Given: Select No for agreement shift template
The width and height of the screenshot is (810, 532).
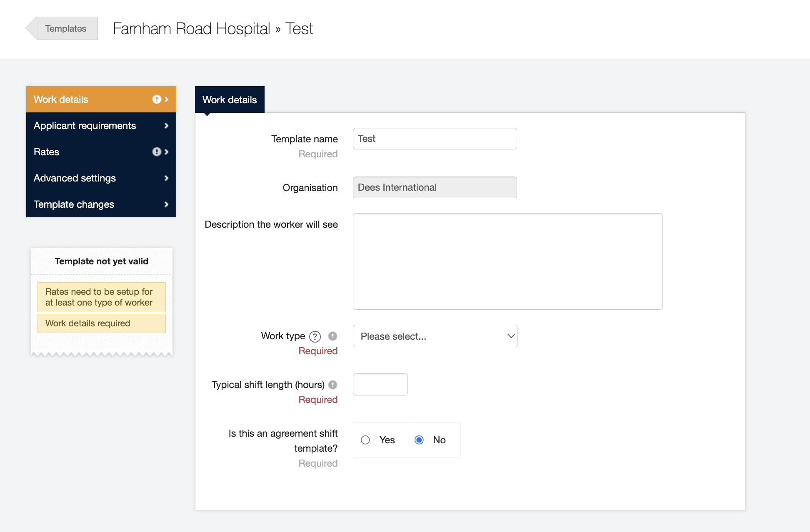Looking at the screenshot, I should pos(419,440).
